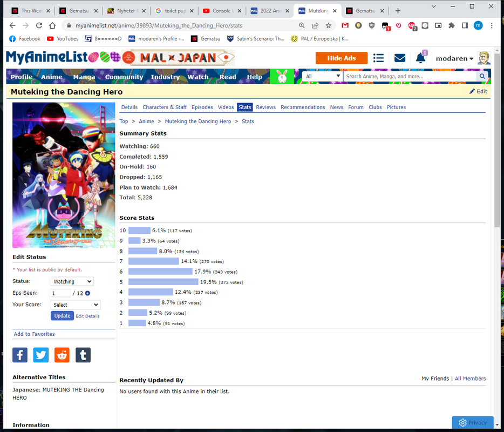Switch to Episodes tab
Screen dimensions: 504x432
coord(202,107)
